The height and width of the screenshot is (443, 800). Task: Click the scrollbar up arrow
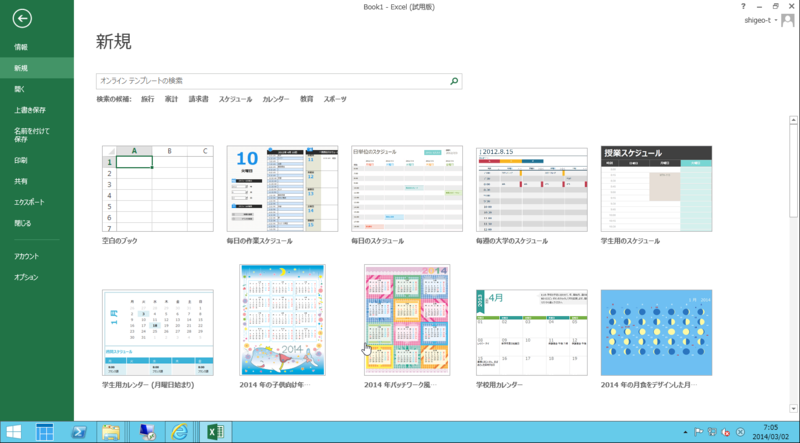793,120
